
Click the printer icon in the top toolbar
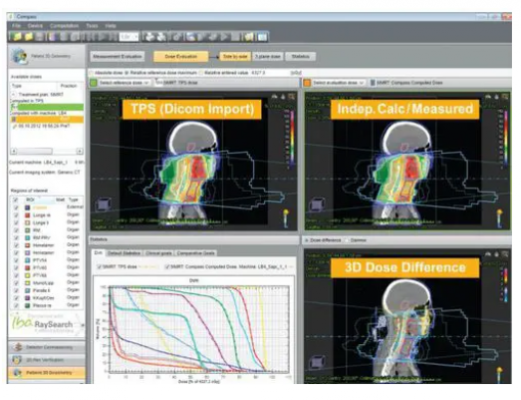point(150,37)
